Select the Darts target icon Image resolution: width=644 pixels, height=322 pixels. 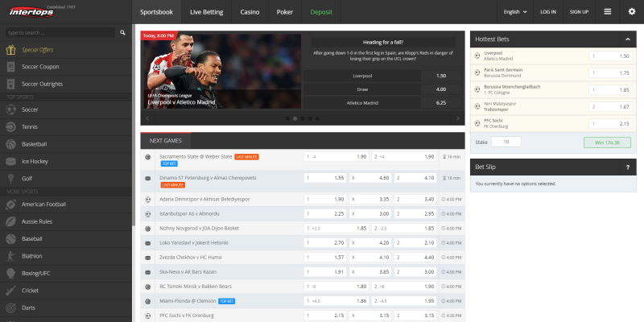click(10, 308)
